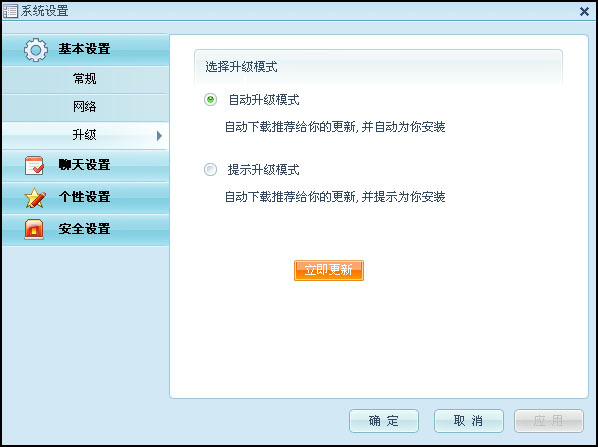Select the 自动升级模式 radio button
Image resolution: width=598 pixels, height=447 pixels.
210,100
